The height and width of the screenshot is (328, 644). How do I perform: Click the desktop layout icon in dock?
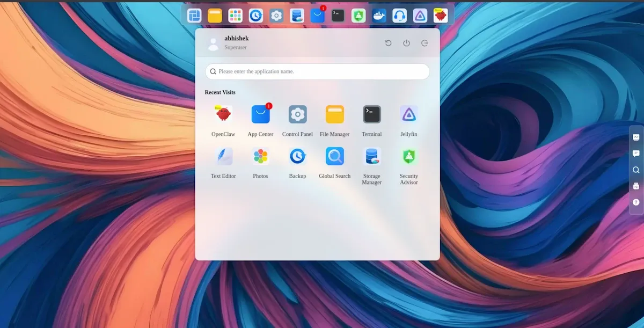194,16
